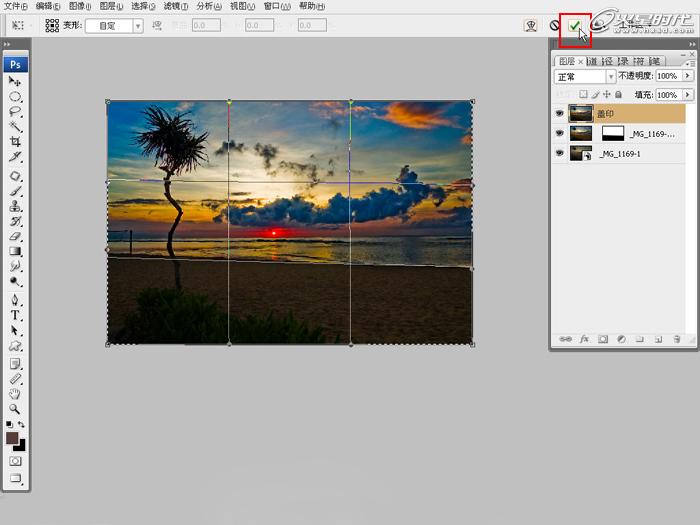Create new fill or adjustment layer

[621, 339]
